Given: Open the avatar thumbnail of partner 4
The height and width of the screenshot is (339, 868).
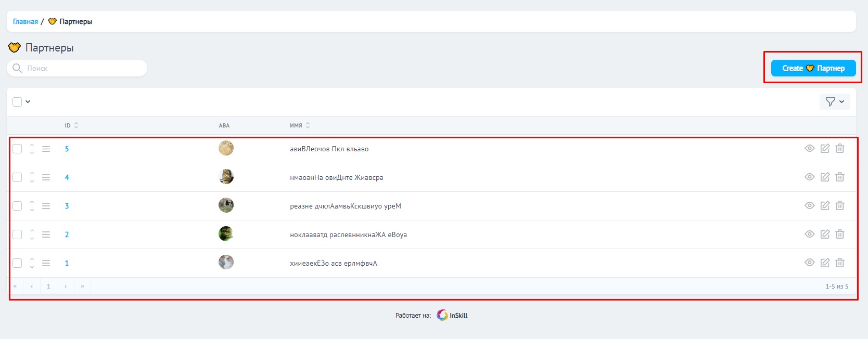Looking at the screenshot, I should point(226,177).
